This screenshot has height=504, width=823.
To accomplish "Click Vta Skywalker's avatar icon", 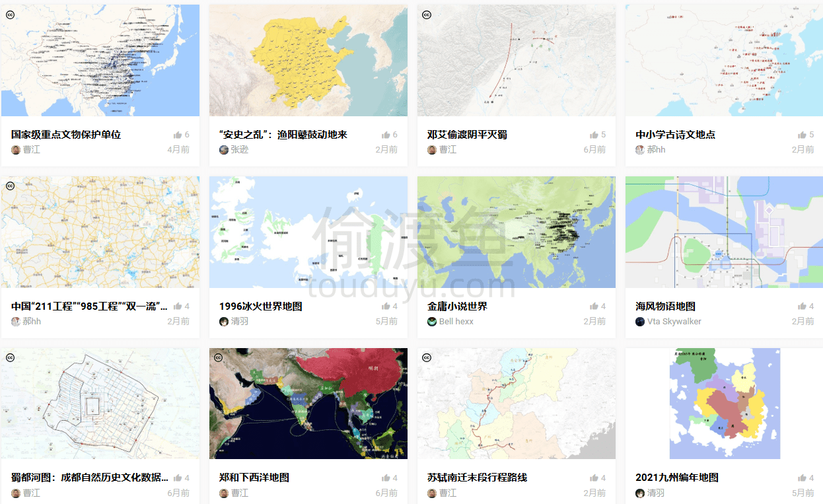I will (640, 322).
